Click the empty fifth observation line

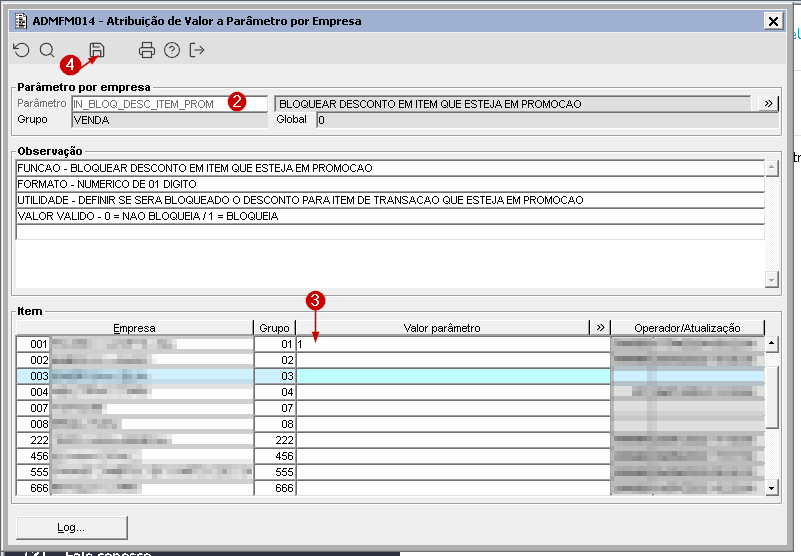click(390, 232)
